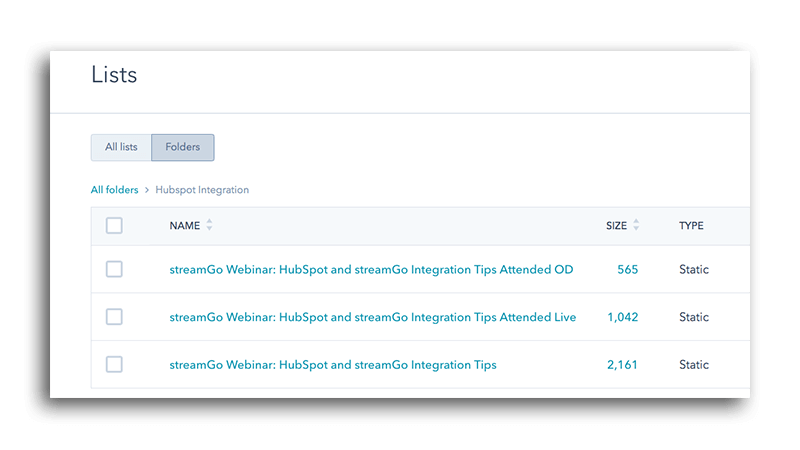800x450 pixels.
Task: Click the 565 size value
Action: (627, 270)
